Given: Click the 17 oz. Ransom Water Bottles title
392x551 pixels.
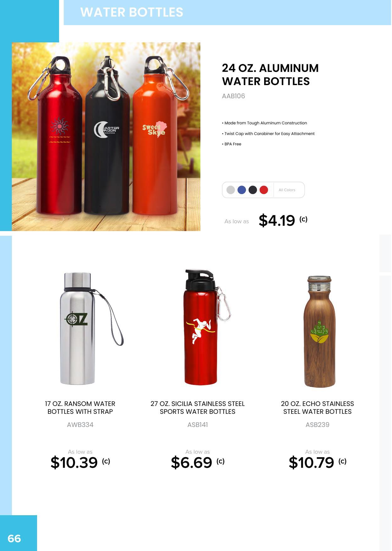Looking at the screenshot, I should coord(80,408).
